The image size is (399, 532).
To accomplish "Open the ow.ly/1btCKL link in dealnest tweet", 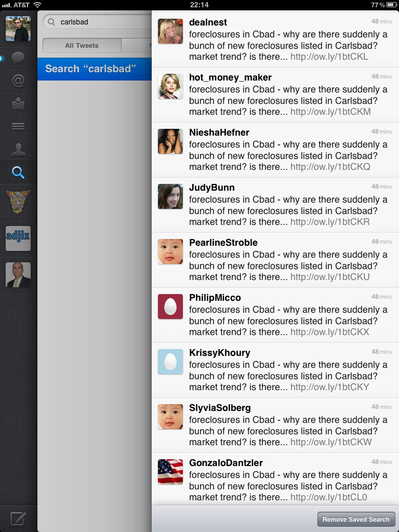I will coord(329,57).
